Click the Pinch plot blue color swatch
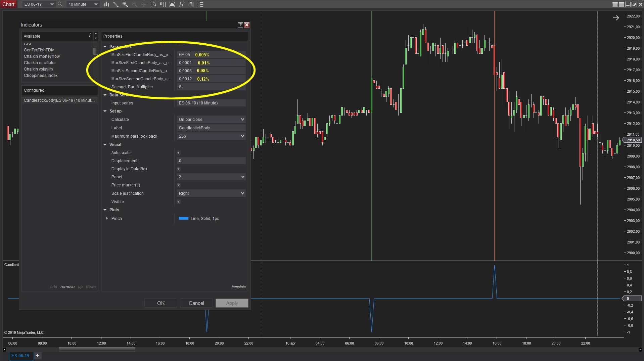The height and width of the screenshot is (361, 644). click(x=184, y=219)
